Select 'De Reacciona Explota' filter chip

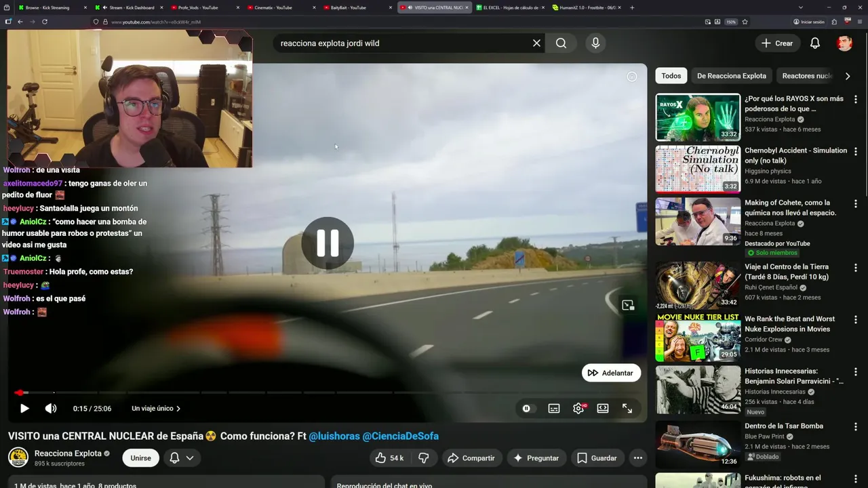click(732, 76)
